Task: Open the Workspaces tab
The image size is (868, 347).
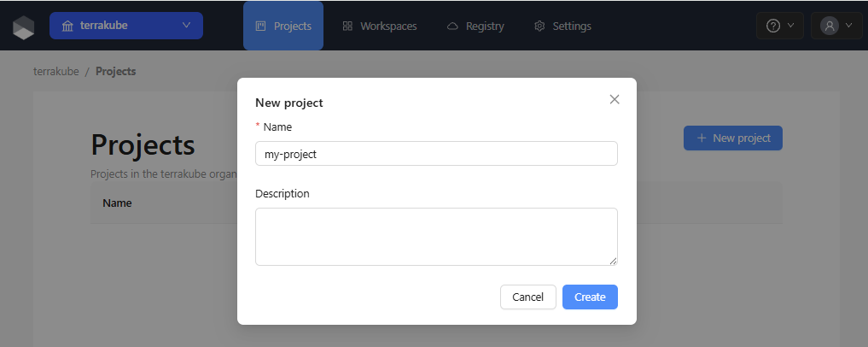Action: tap(380, 26)
